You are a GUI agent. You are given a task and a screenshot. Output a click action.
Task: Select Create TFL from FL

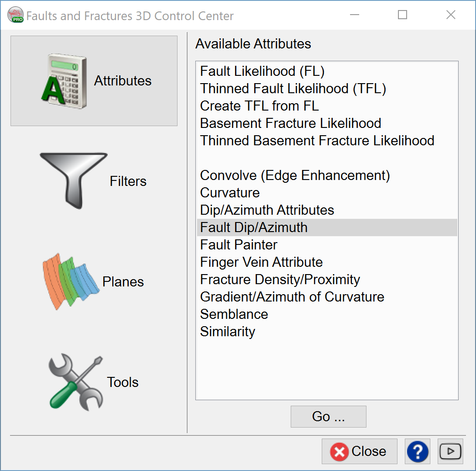(x=259, y=106)
